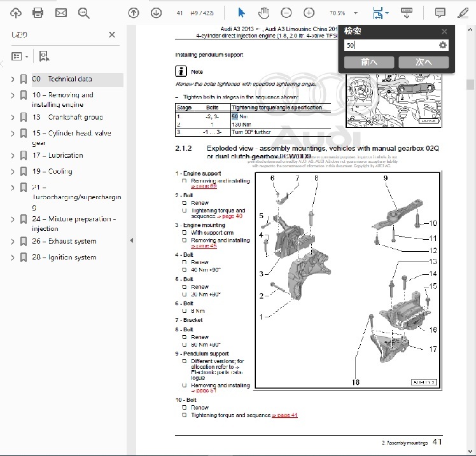Image resolution: width=476 pixels, height=456 pixels.
Task: Expand 10 Removing and installing engine
Action: point(13,95)
